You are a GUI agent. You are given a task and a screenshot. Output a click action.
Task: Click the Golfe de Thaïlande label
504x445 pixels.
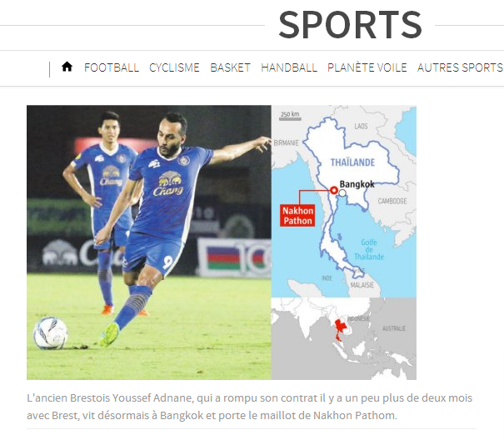(369, 249)
